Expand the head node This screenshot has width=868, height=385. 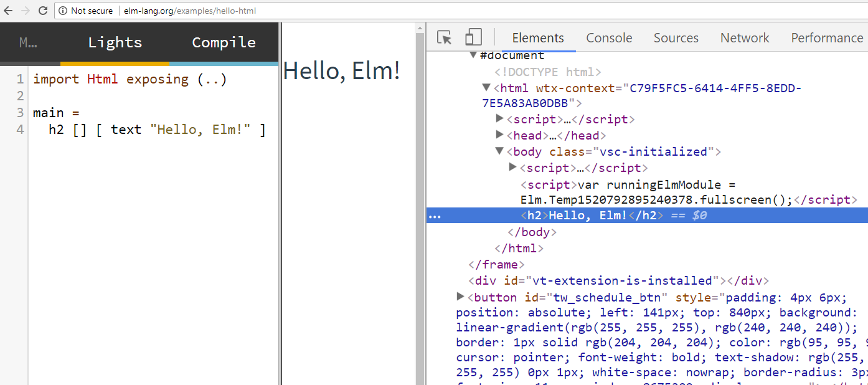coord(499,135)
